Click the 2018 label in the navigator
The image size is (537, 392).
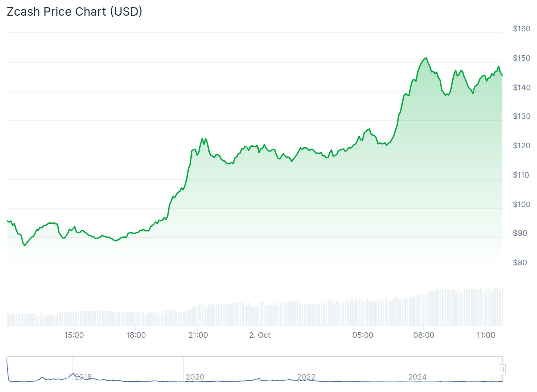[x=83, y=377]
